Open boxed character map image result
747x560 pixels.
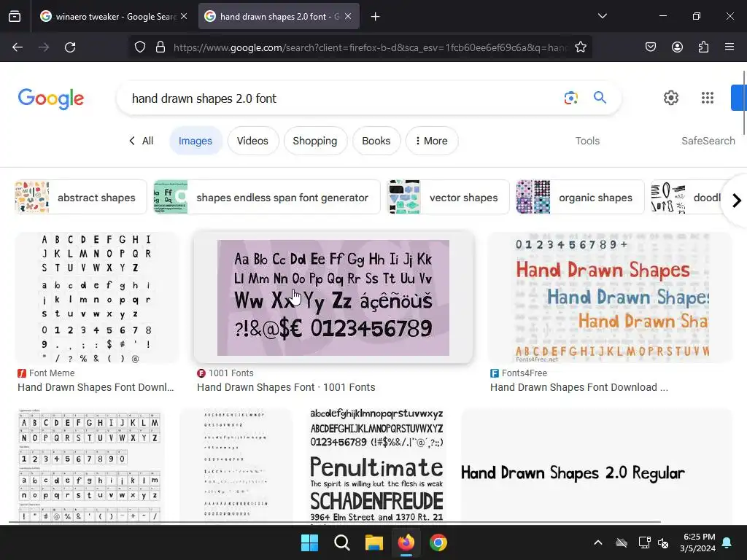(x=90, y=465)
